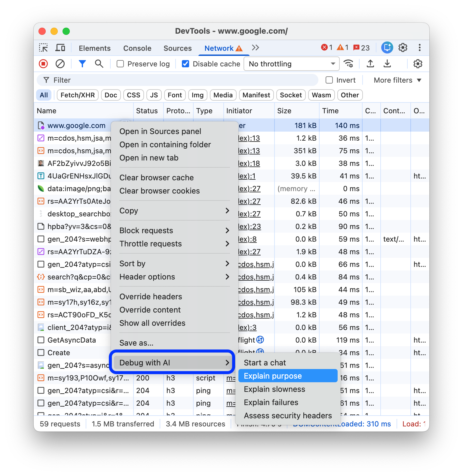
Task: Open network search with magnifier icon
Action: tap(99, 64)
